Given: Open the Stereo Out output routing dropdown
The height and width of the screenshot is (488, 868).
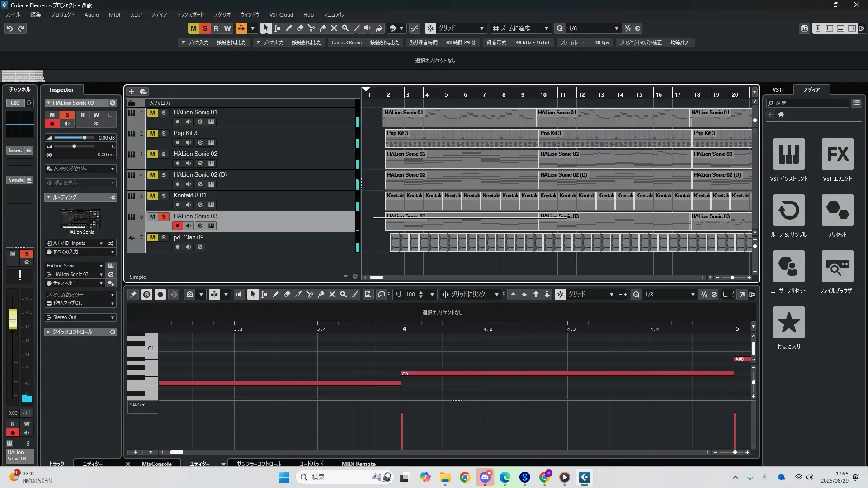Looking at the screenshot, I should click(x=80, y=317).
